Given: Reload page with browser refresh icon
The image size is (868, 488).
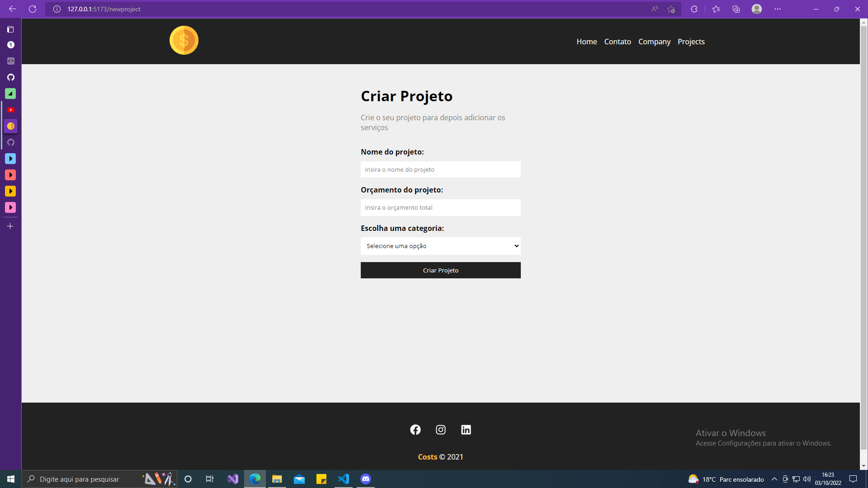Looking at the screenshot, I should [x=33, y=9].
